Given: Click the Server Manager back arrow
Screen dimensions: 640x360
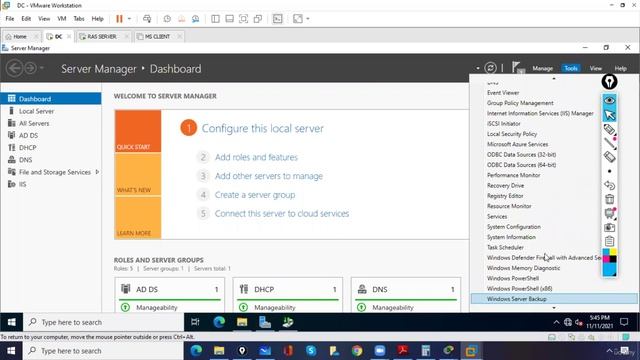Looking at the screenshot, I should pyautogui.click(x=14, y=68).
